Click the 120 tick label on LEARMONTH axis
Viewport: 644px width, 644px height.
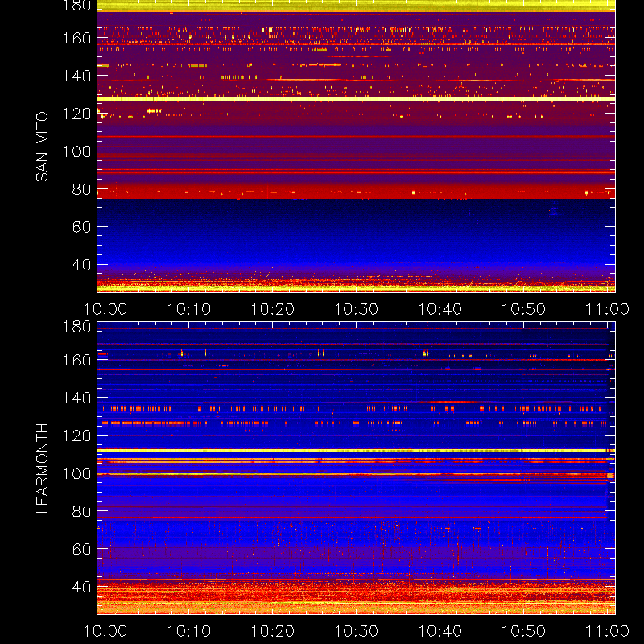tap(76, 436)
